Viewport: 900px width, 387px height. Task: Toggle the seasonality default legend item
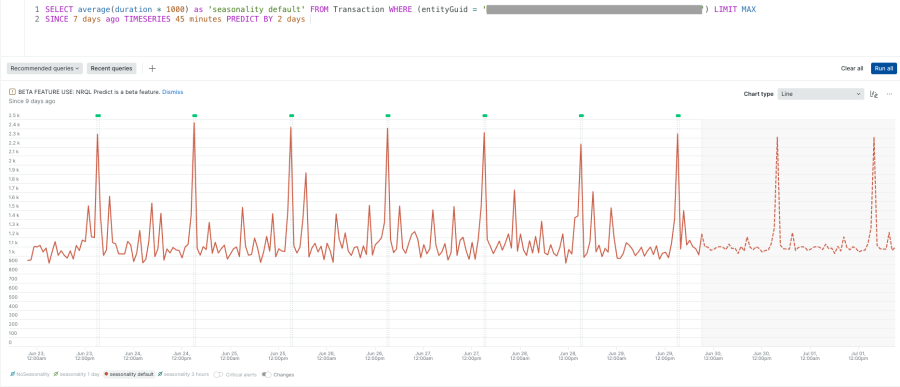click(129, 374)
